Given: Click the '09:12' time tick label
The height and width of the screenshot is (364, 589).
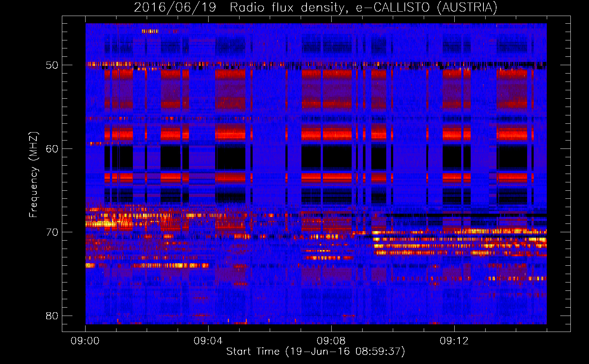Looking at the screenshot, I should [x=454, y=341].
